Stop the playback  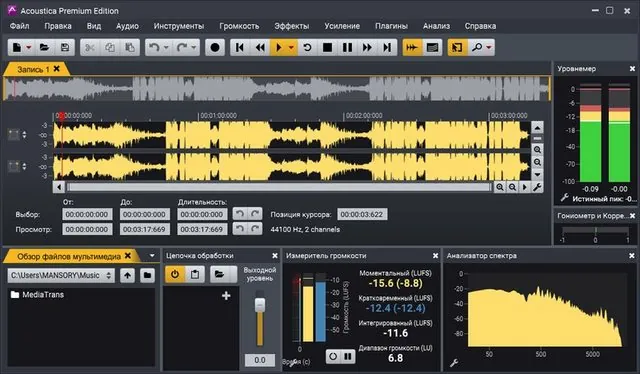click(x=327, y=47)
